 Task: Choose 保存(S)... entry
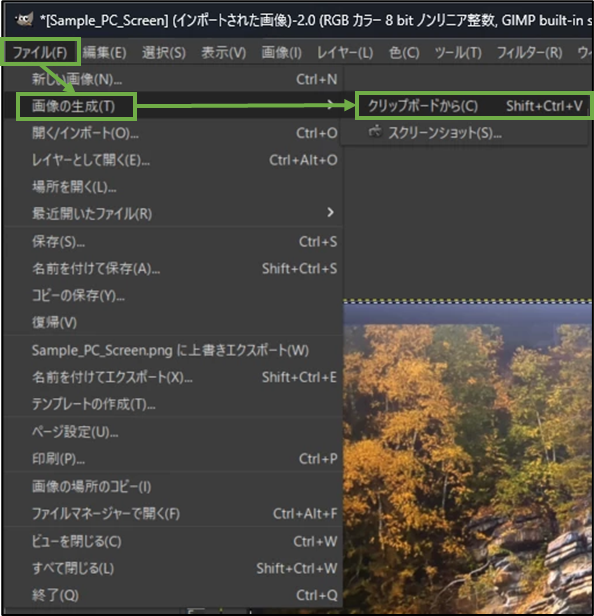click(173, 242)
